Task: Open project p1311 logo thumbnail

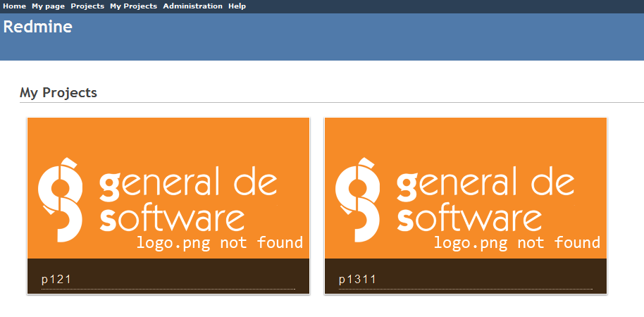Action: point(466,188)
